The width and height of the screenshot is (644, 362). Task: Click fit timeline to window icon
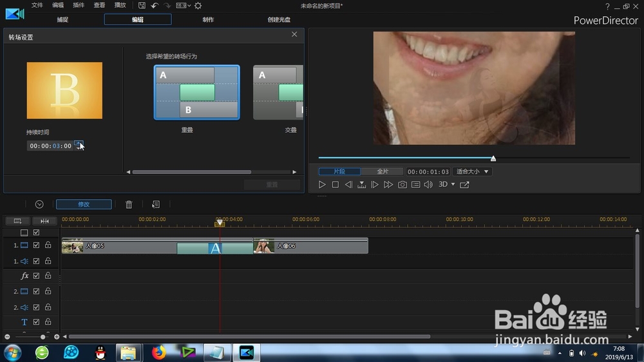click(44, 221)
